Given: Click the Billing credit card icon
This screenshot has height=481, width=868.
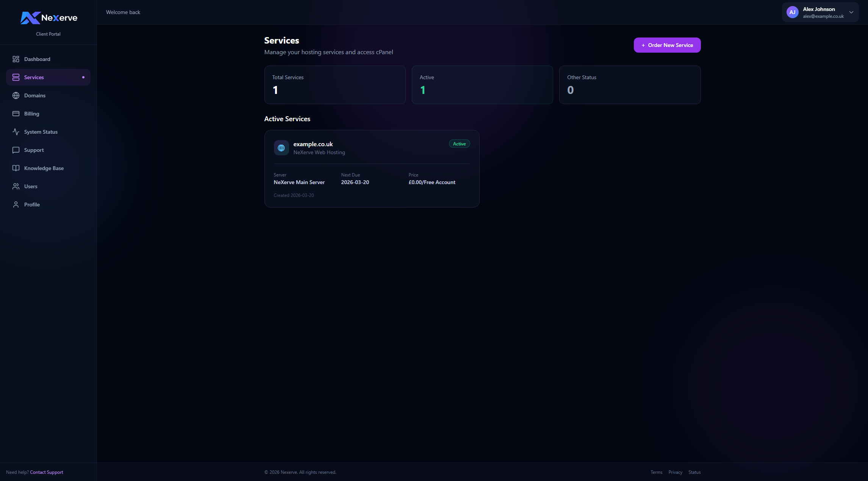Looking at the screenshot, I should point(16,114).
